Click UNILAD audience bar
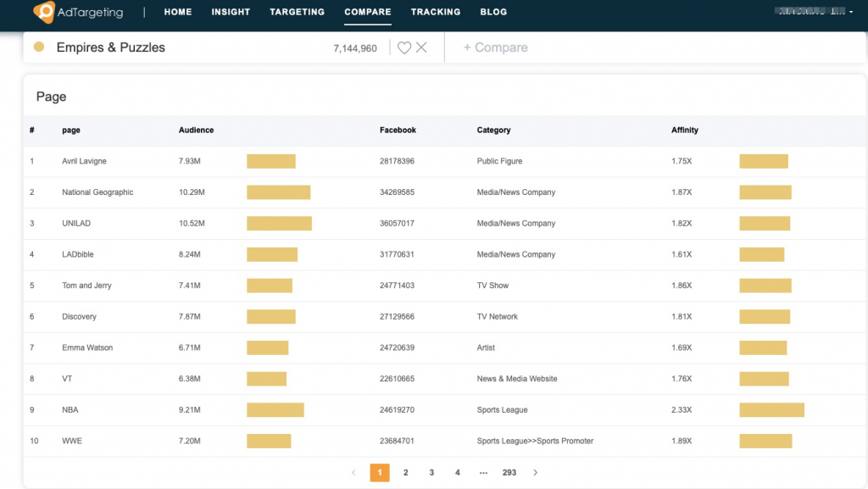868x489 pixels. [x=279, y=223]
